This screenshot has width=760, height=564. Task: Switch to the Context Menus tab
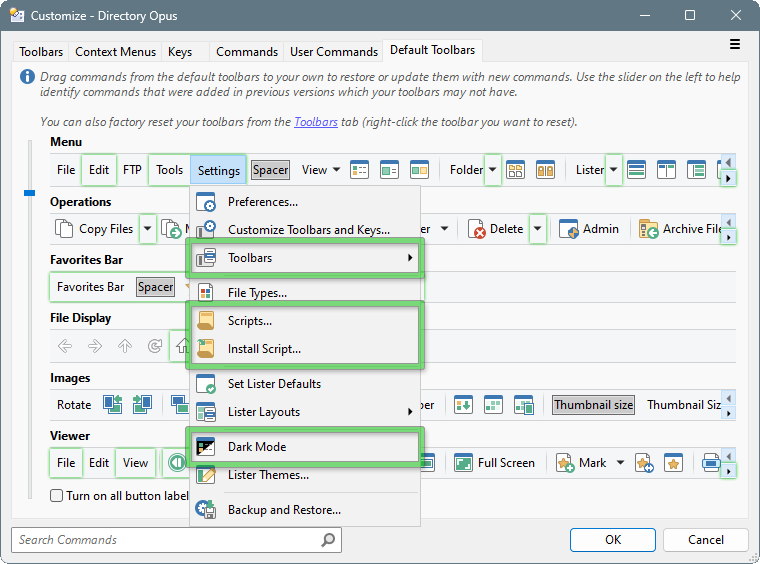(115, 51)
